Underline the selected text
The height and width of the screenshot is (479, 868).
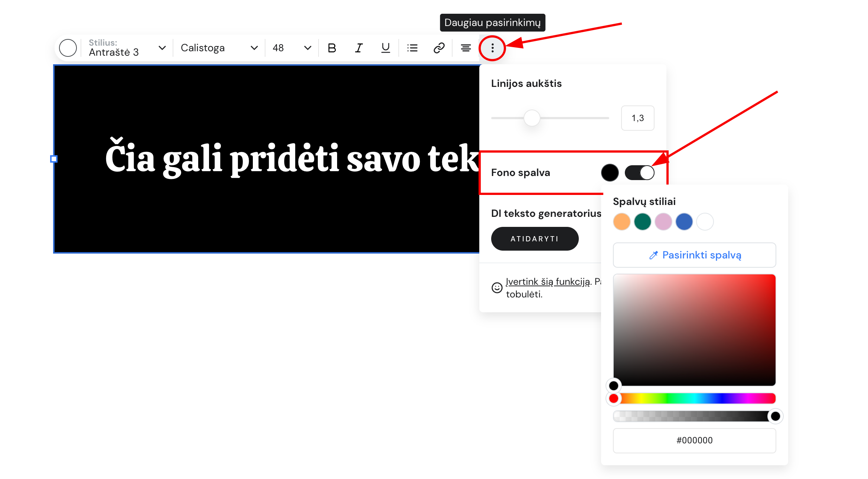[385, 48]
